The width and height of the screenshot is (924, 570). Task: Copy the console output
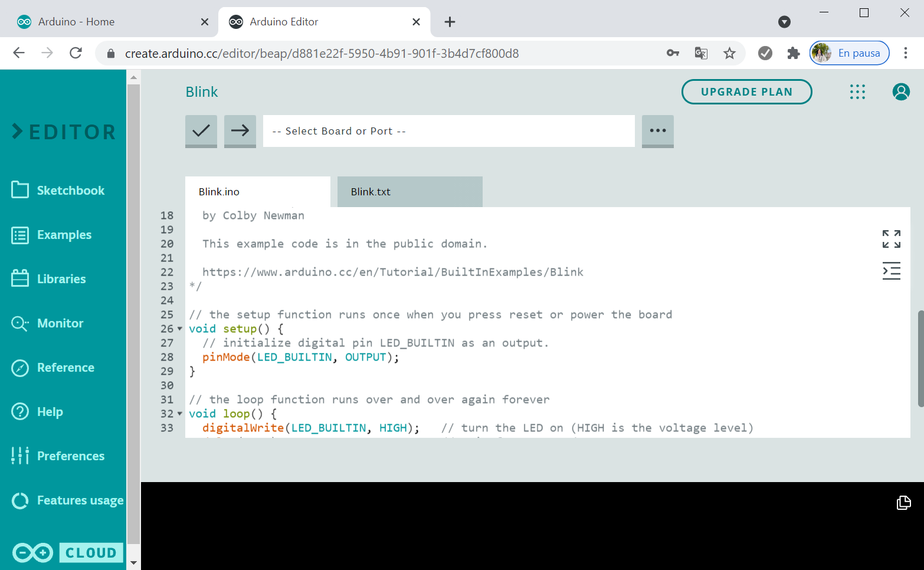tap(903, 503)
